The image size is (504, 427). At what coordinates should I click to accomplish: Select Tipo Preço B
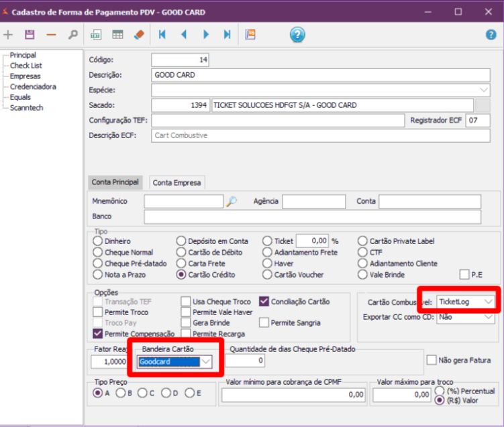coord(121,393)
